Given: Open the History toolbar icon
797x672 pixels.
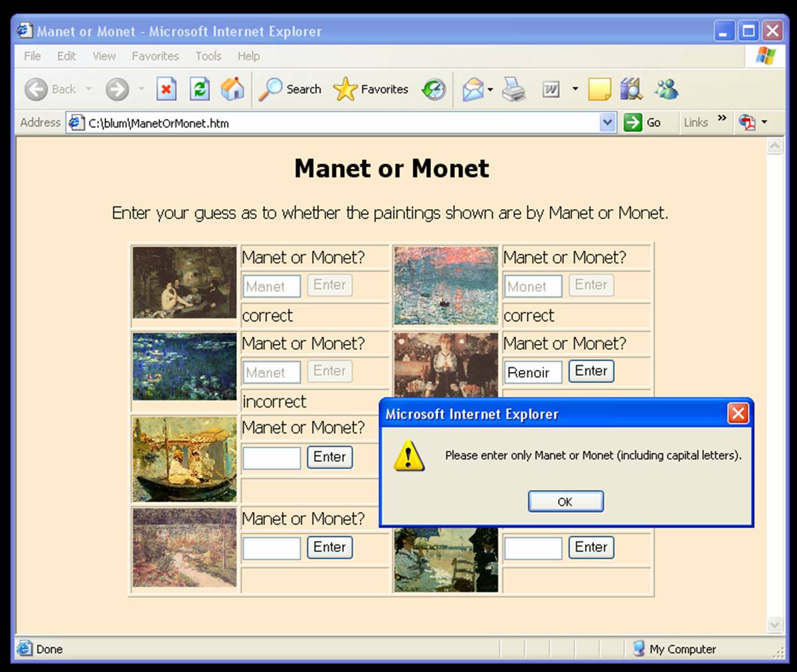Looking at the screenshot, I should (x=434, y=89).
